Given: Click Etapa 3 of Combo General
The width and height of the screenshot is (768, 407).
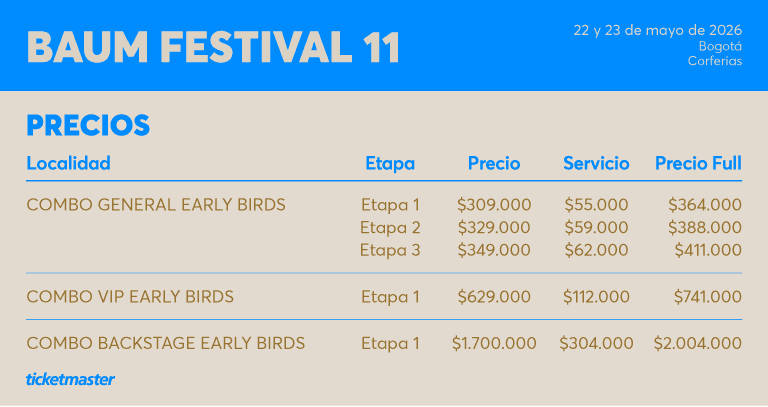Looking at the screenshot, I should point(390,250).
